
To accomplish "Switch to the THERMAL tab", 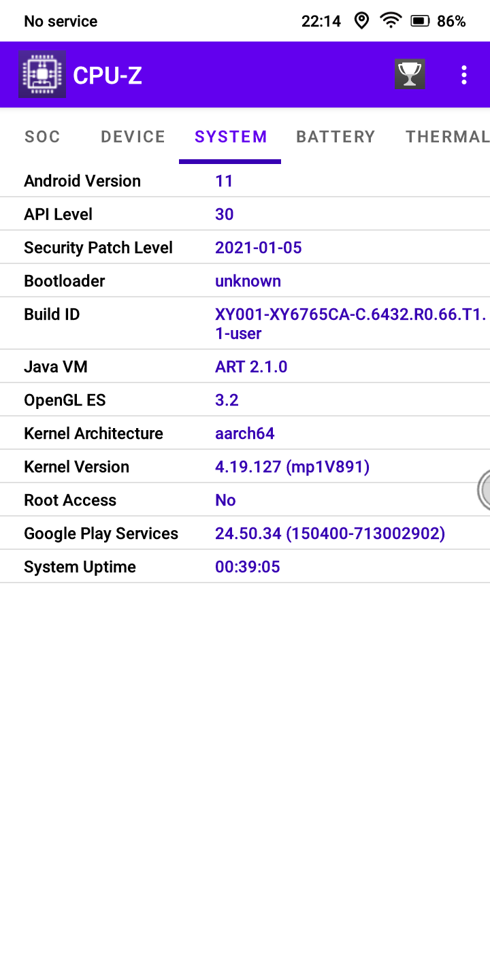I will point(448,137).
